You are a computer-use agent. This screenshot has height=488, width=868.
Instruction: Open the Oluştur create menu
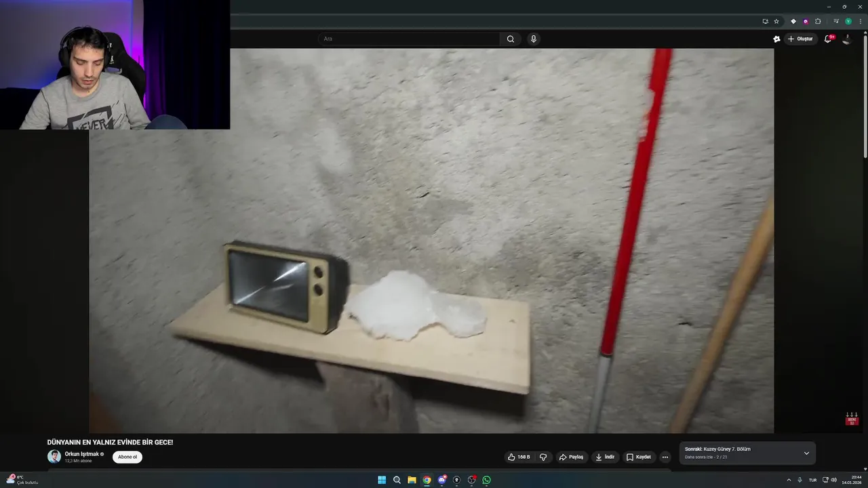[801, 39]
